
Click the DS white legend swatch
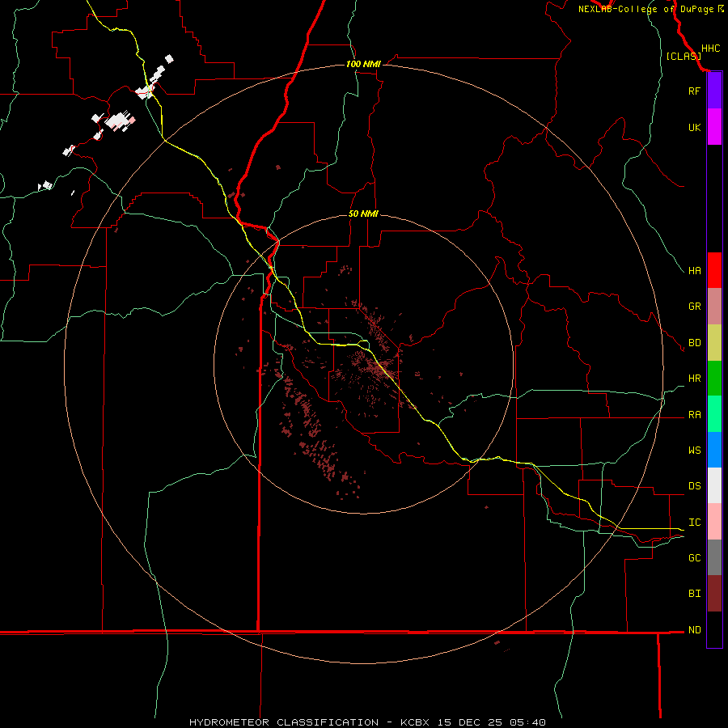coord(714,485)
